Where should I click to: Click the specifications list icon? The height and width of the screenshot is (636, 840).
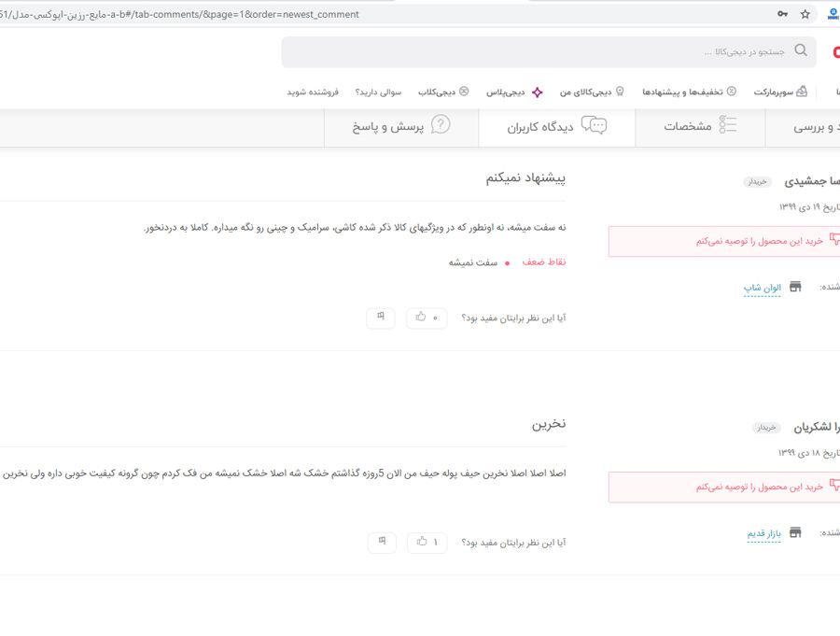[x=727, y=124]
